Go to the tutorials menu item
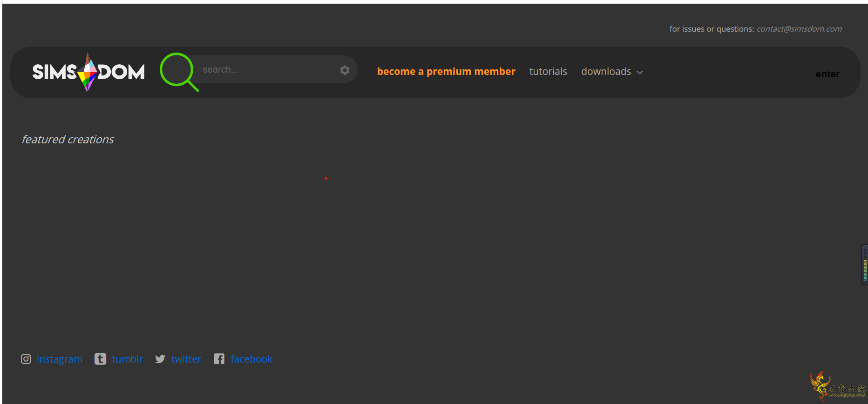Screen dimensions: 868x404 tap(548, 71)
